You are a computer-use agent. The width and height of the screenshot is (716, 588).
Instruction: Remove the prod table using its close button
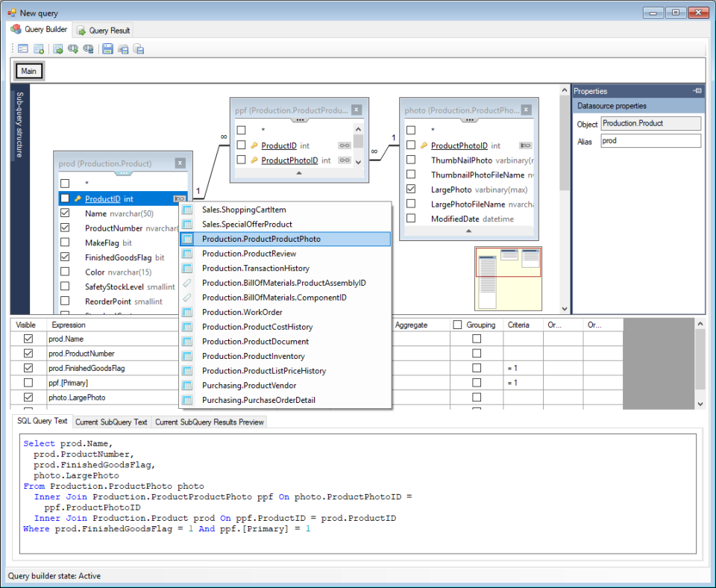click(179, 163)
